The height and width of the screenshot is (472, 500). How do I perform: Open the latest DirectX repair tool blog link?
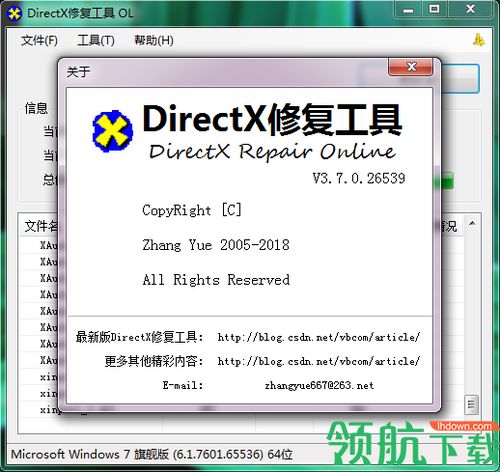(x=319, y=337)
